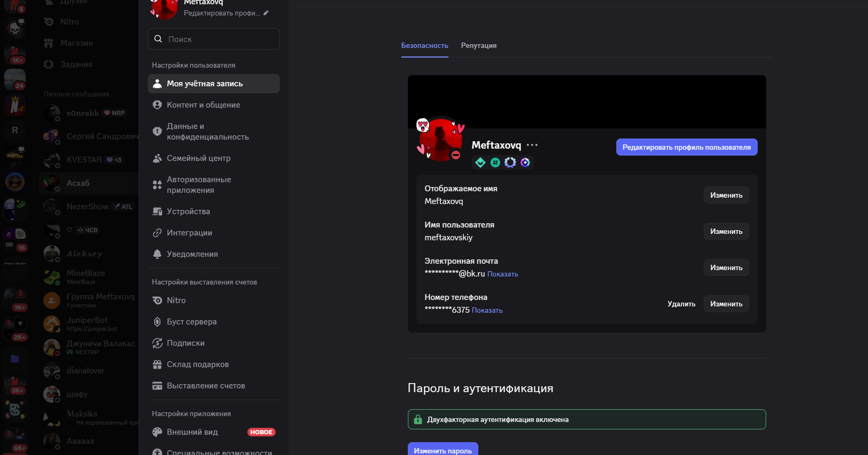The width and height of the screenshot is (868, 455).
Task: Switch to the Репутация tab
Action: pyautogui.click(x=479, y=46)
